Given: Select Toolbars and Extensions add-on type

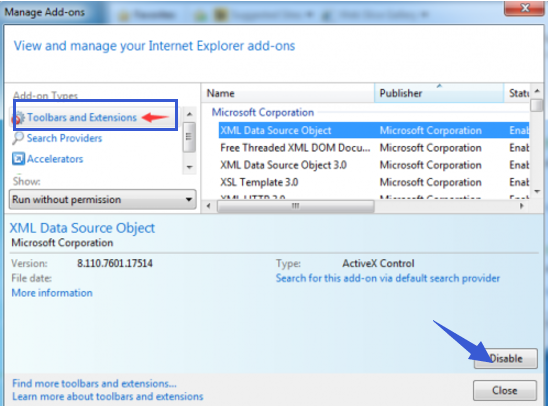Looking at the screenshot, I should (x=82, y=117).
